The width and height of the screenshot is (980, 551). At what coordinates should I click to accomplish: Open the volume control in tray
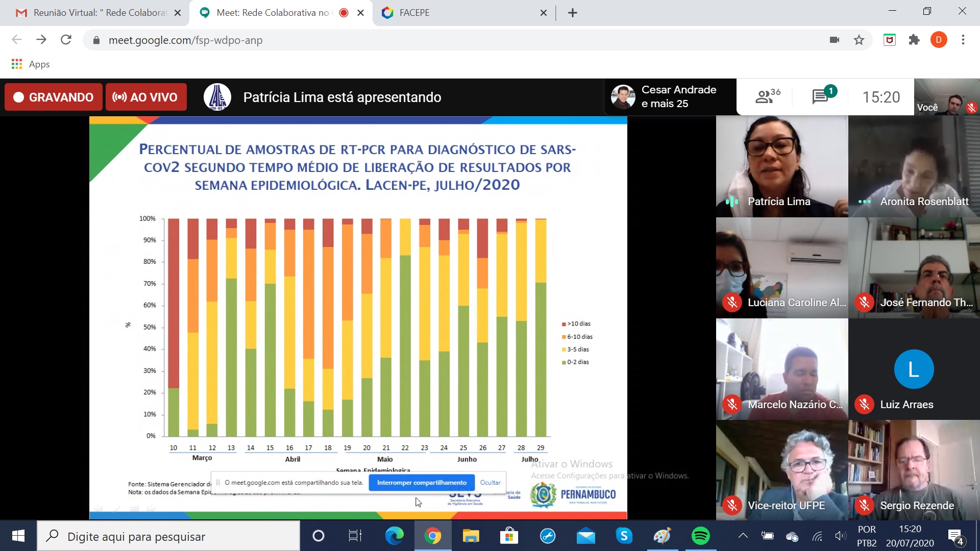click(x=840, y=536)
